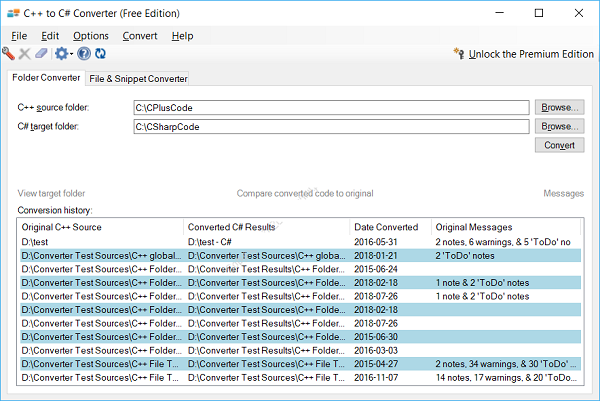Click the Convert button
The width and height of the screenshot is (600, 401).
coord(559,145)
